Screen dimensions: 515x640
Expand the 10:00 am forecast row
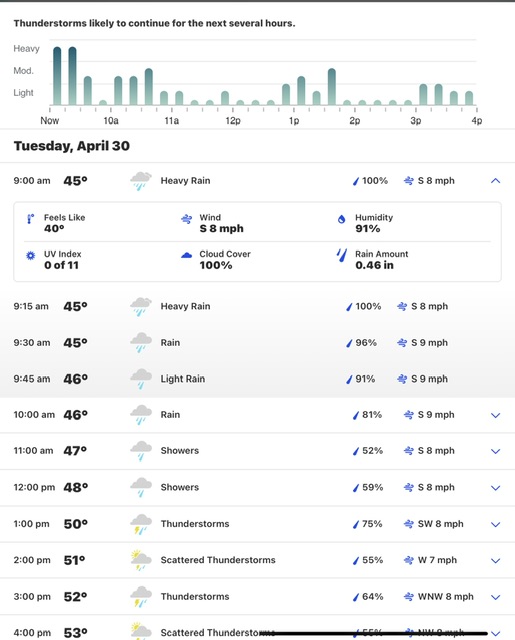[x=495, y=416]
